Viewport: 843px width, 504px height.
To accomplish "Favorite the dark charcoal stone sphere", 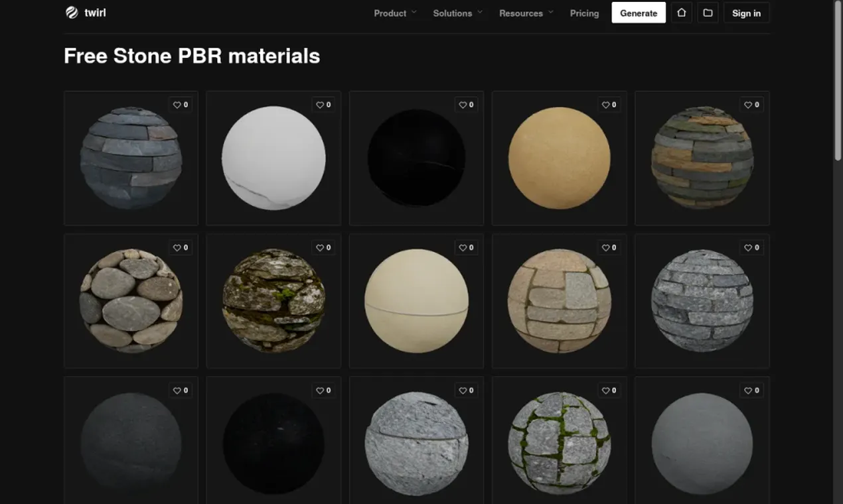I will pyautogui.click(x=181, y=391).
